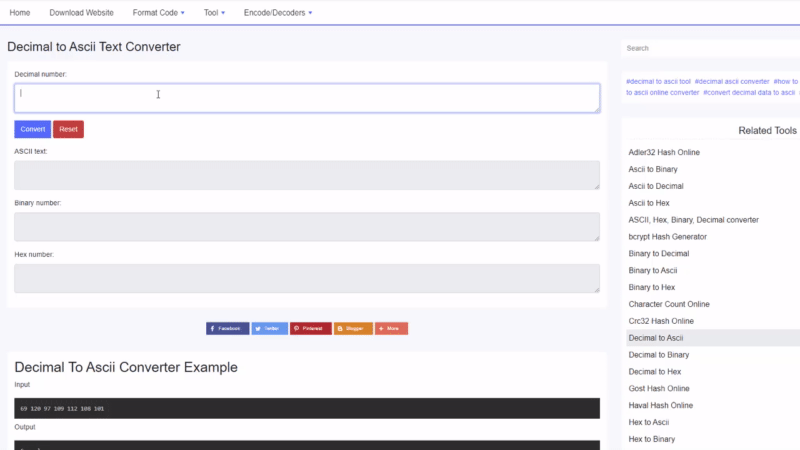The height and width of the screenshot is (450, 800).
Task: Share page via Twitter button
Action: click(269, 328)
